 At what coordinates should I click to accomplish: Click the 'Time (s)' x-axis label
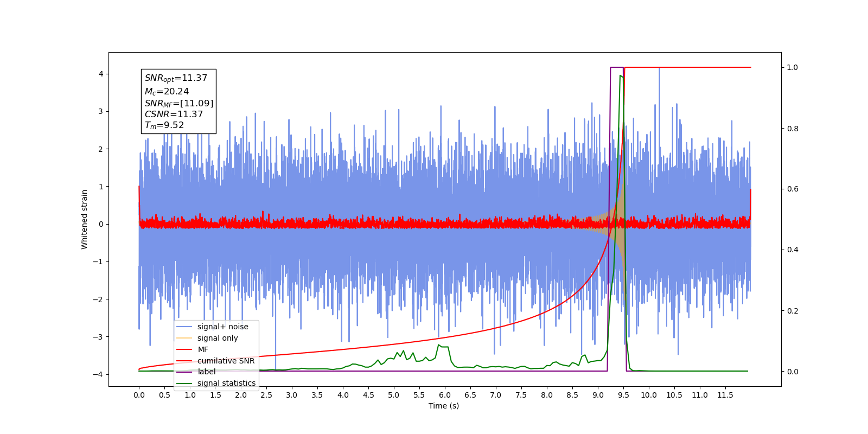[x=444, y=406]
